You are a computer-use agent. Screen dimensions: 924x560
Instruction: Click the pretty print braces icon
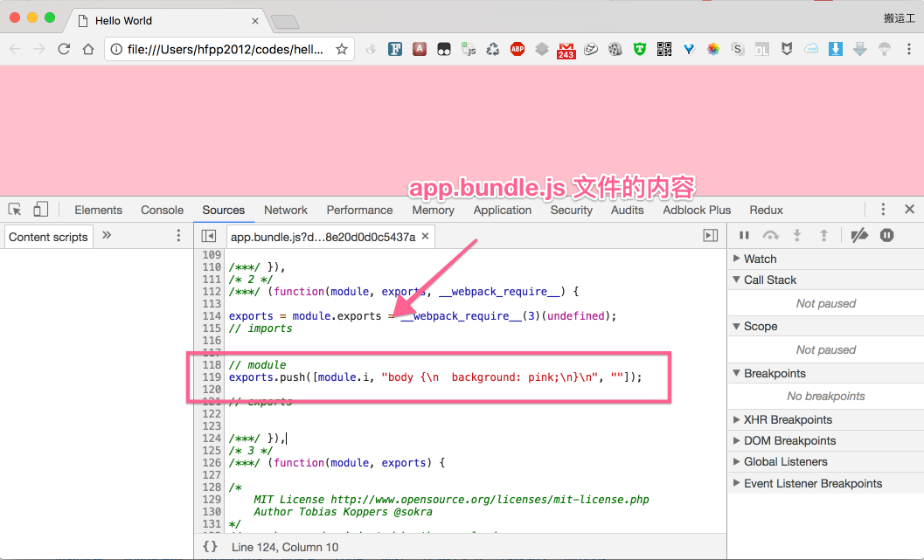click(x=210, y=547)
